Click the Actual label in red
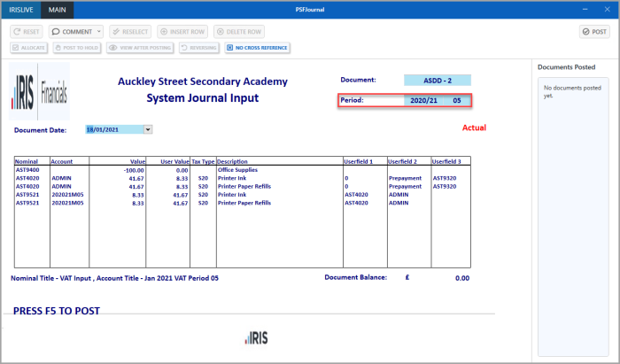Viewport: 620px width, 364px height. pyautogui.click(x=474, y=128)
